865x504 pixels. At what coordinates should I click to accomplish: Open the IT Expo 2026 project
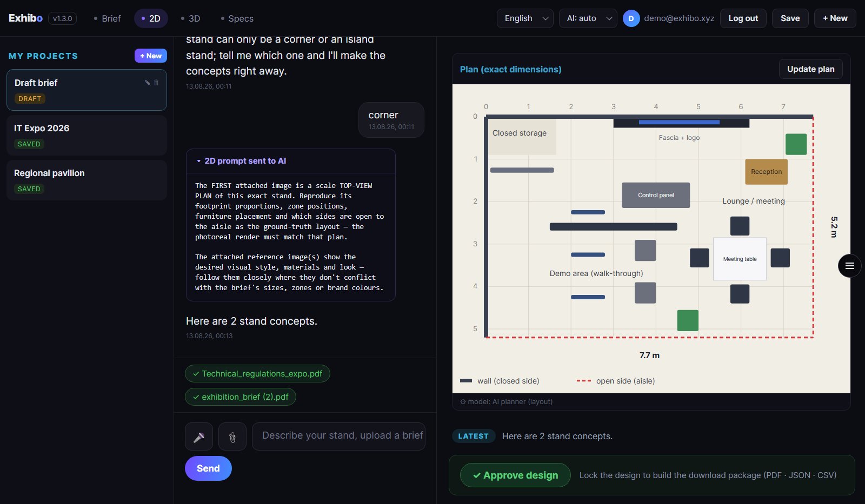86,135
